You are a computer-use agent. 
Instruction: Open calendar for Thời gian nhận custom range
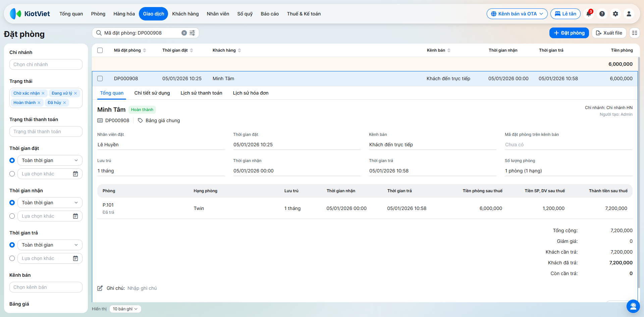pyautogui.click(x=75, y=216)
